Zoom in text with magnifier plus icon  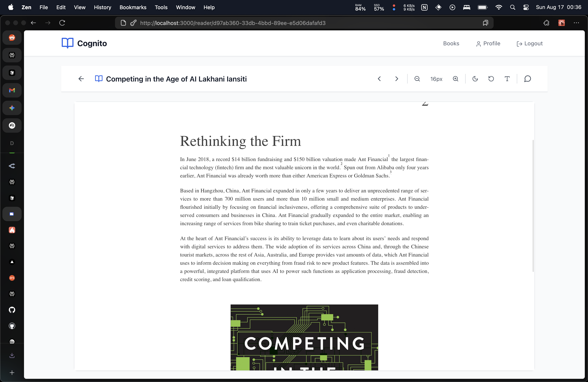point(455,79)
